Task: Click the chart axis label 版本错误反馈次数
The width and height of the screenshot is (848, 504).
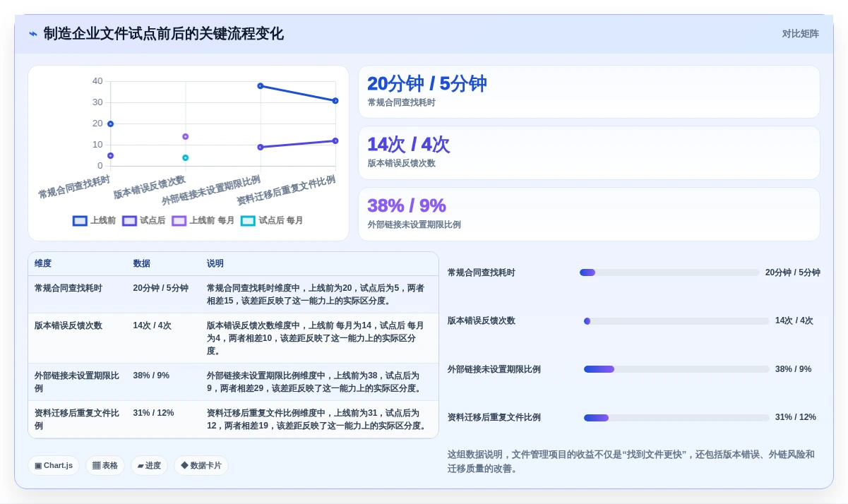Action: [150, 188]
